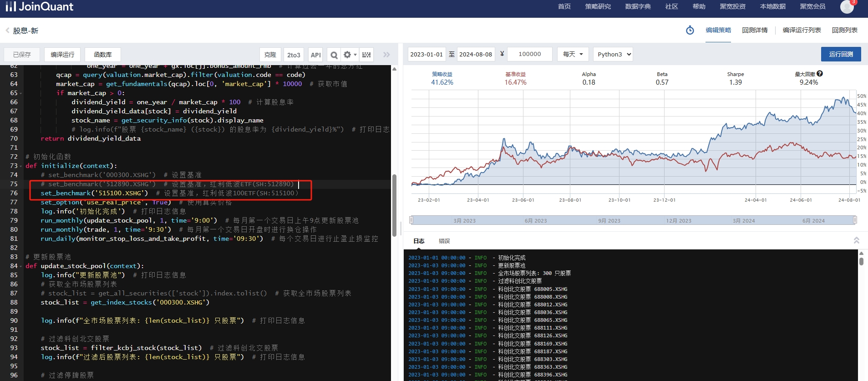
Task: Open the user avatar profile
Action: click(x=847, y=7)
